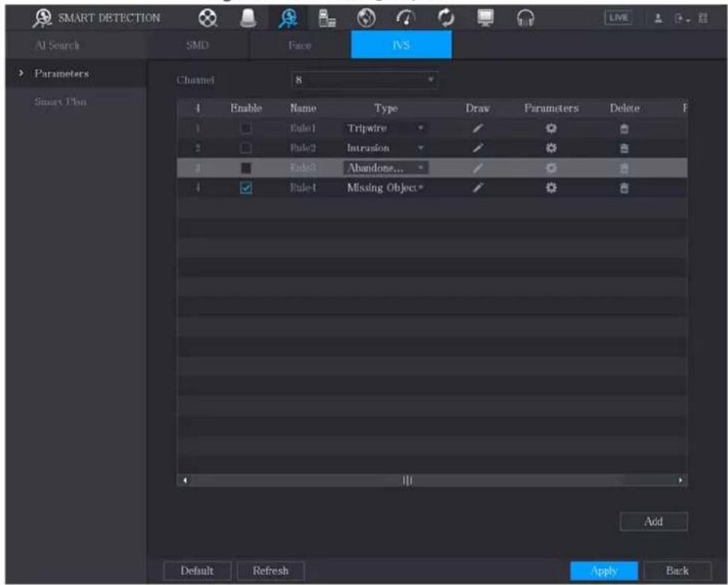Click the scrollbar right arrow
728x585 pixels.
681,481
